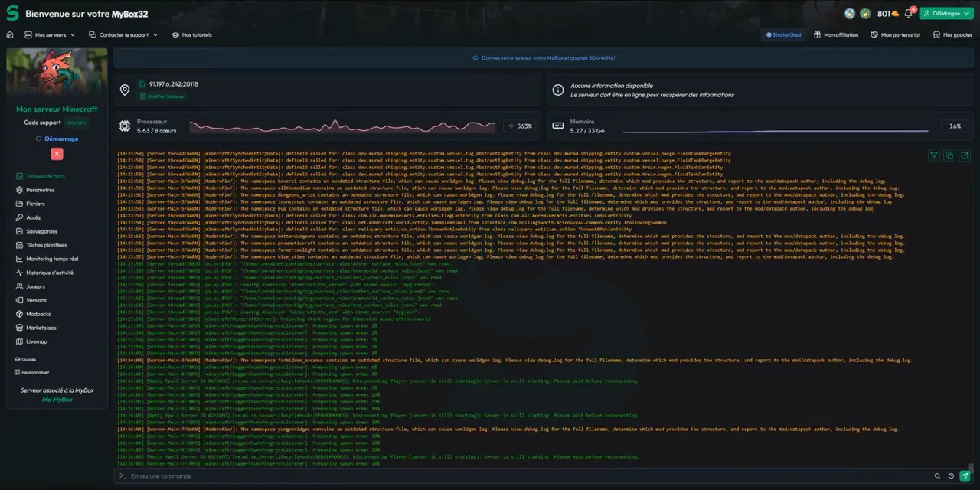Open Accès in sidebar
The height and width of the screenshot is (490, 980).
28,217
